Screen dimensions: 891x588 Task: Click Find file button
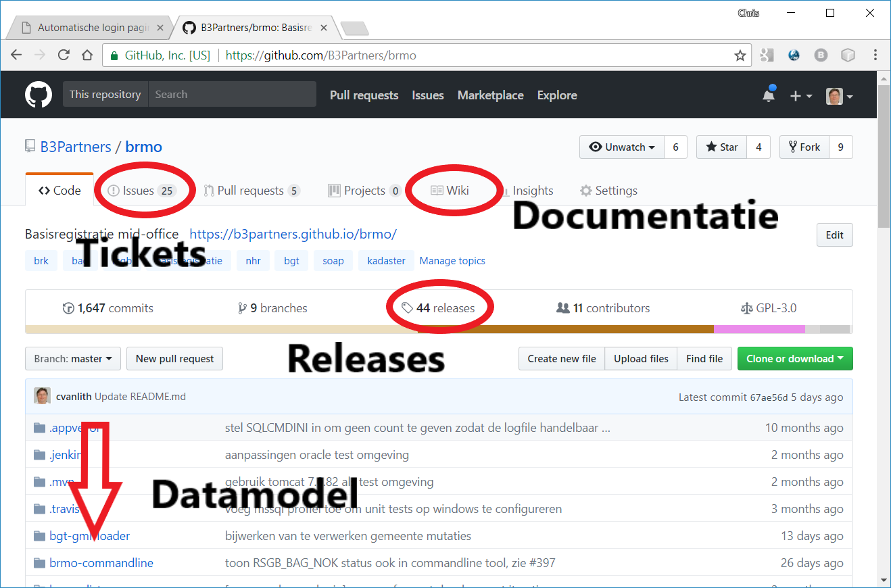[704, 358]
